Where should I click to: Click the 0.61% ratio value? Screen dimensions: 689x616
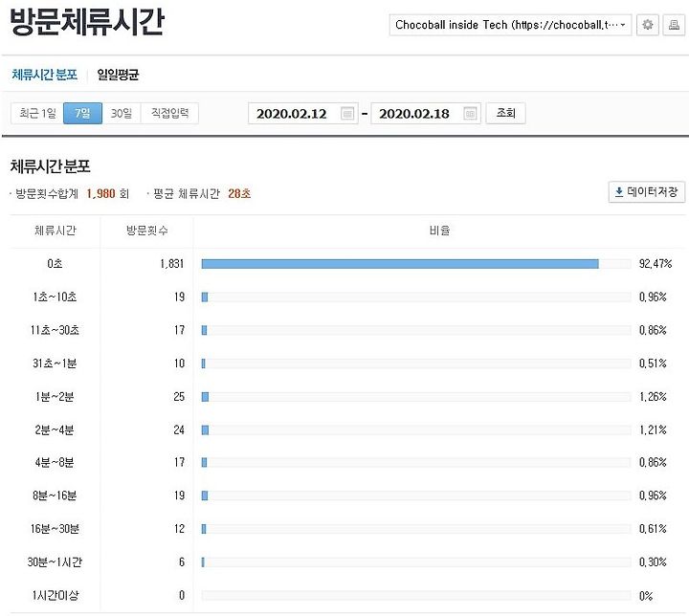653,529
